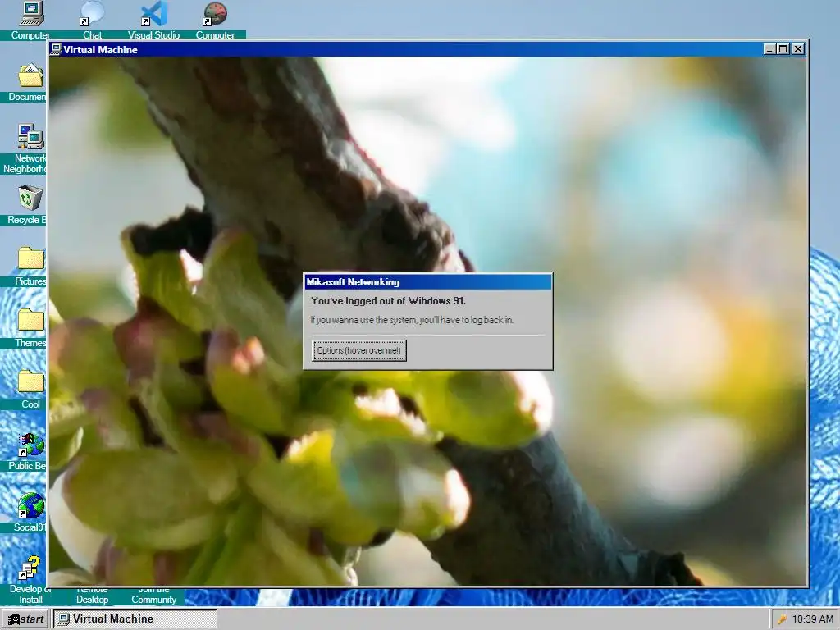Open the Social91 globe shortcut
The image size is (840, 630).
(x=30, y=506)
